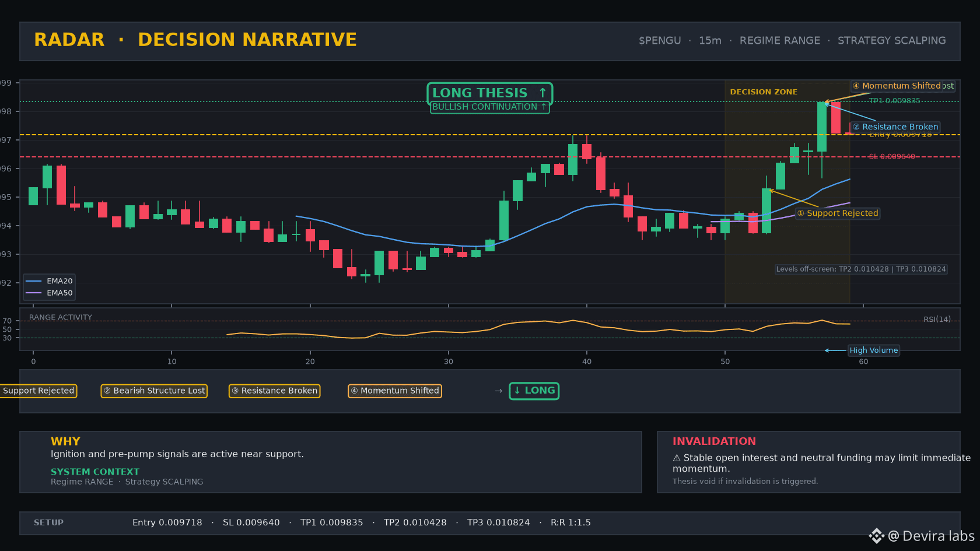Click the DECISION ZONE label
The image size is (980, 551).
764,92
